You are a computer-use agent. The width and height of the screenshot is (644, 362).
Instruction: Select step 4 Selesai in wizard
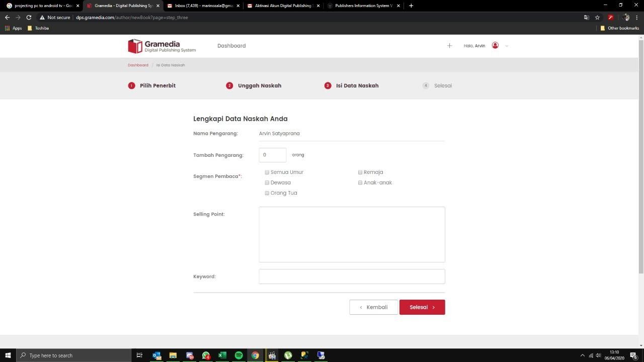pos(437,85)
